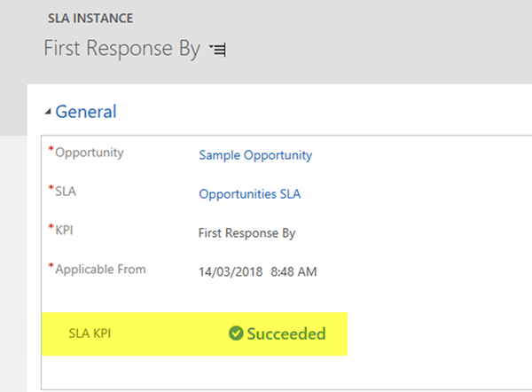532x392 pixels.
Task: Select the Applicable From time 8:48 AM
Action: coord(293,271)
